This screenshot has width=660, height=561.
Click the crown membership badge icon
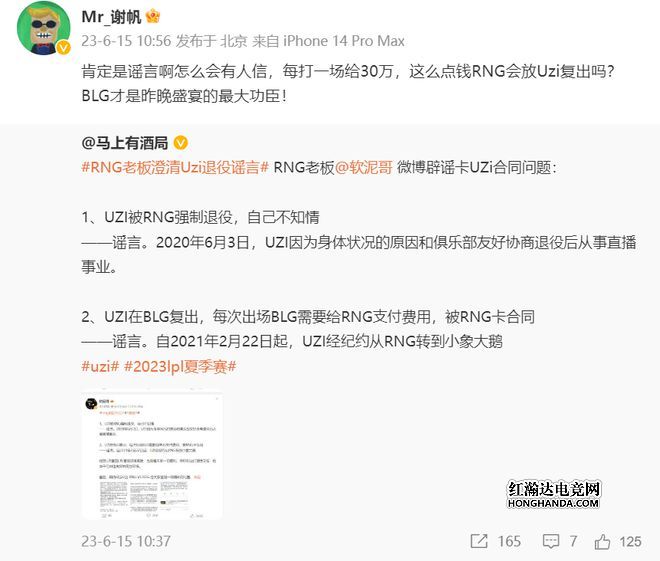click(x=152, y=16)
